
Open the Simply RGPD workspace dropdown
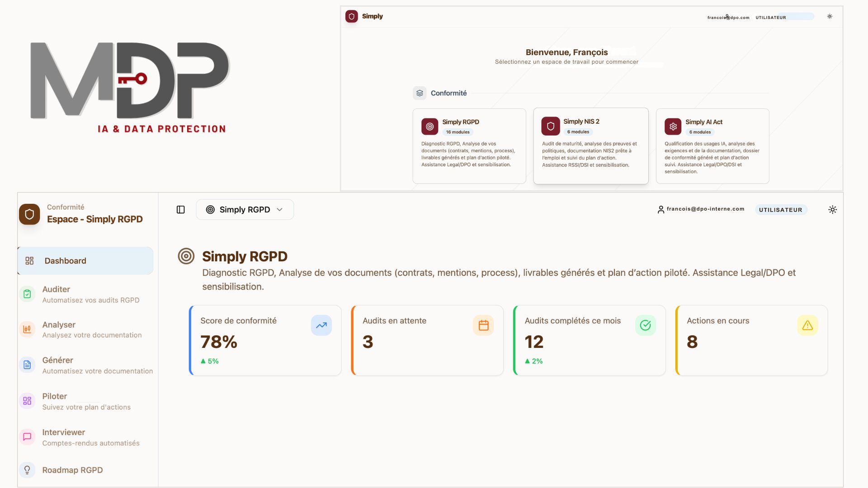[245, 210]
